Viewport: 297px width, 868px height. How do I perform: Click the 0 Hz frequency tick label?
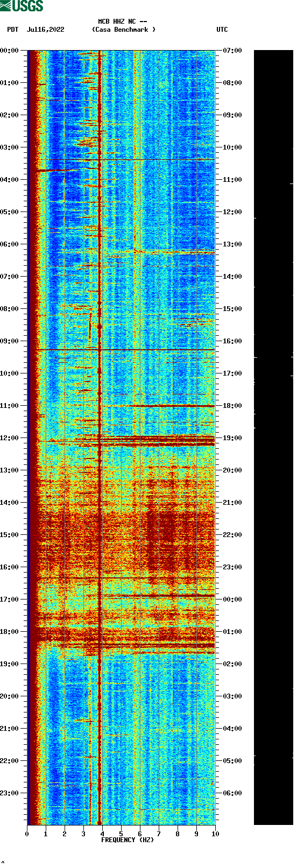click(x=27, y=834)
